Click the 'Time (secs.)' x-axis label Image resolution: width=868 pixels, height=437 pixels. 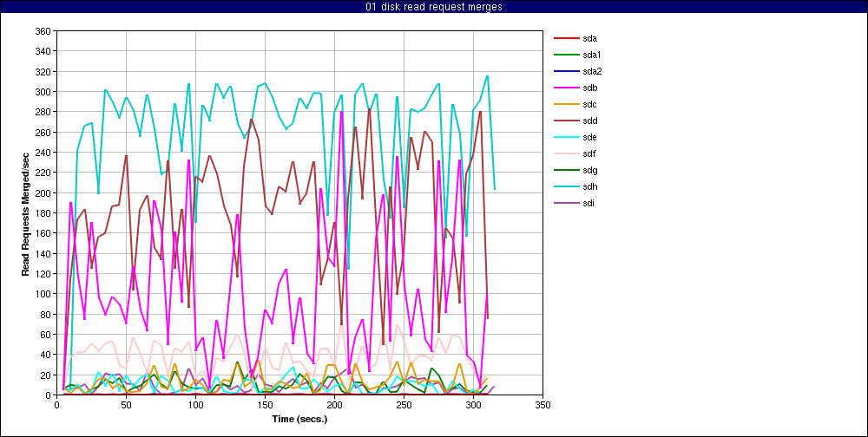coord(299,420)
